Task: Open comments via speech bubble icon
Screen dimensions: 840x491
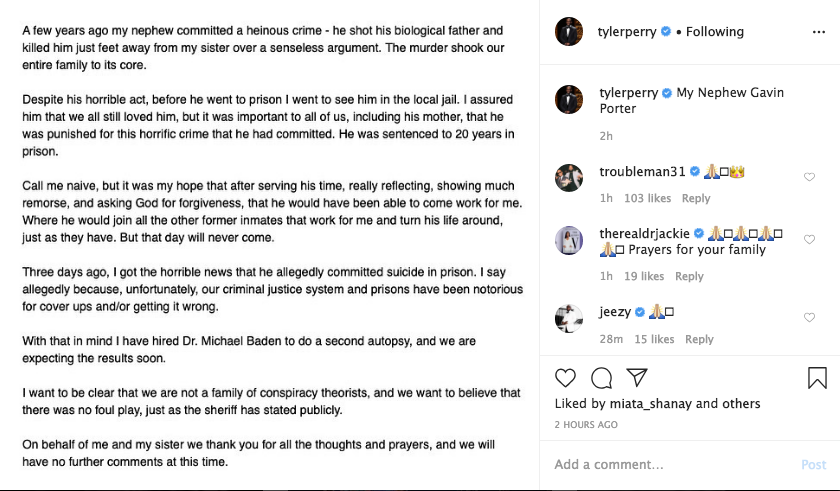Action: [601, 378]
